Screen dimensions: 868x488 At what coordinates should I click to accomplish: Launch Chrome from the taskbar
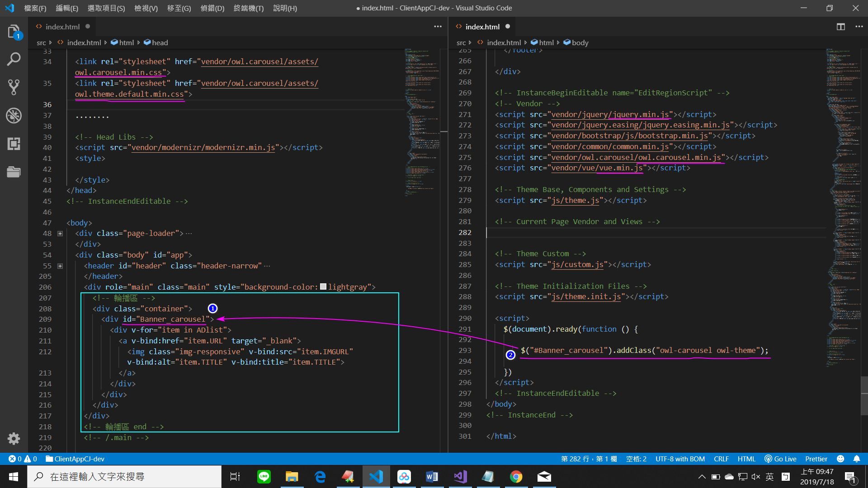tap(516, 476)
